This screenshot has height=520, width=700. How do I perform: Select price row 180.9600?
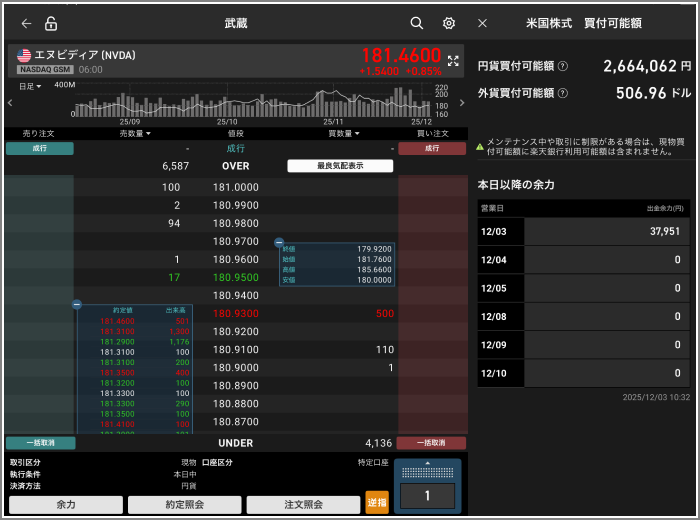(236, 259)
